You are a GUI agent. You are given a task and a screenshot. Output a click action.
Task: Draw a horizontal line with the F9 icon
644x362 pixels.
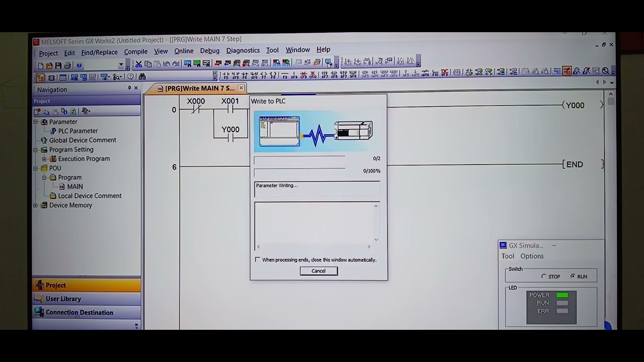pos(285,75)
